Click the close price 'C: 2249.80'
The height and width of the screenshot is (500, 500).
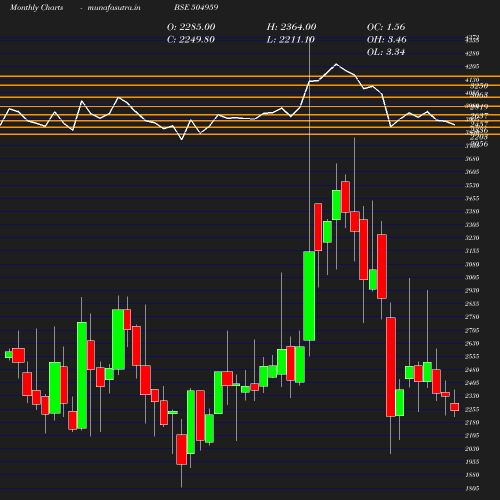(x=191, y=39)
